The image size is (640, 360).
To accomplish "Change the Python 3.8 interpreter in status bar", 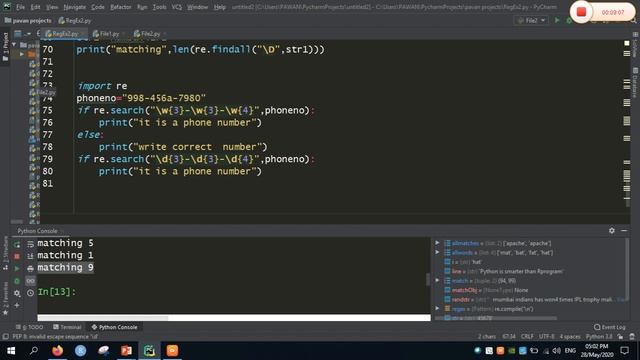I will pyautogui.click(x=599, y=337).
